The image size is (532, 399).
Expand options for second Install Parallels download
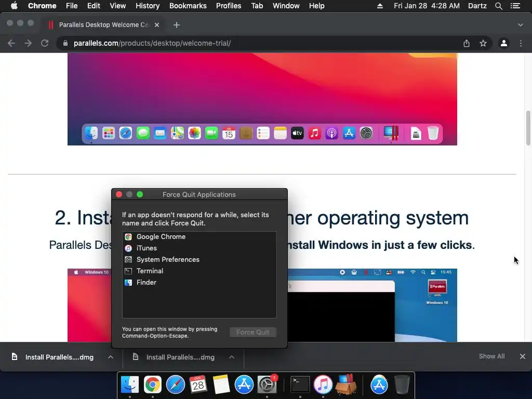pos(232,357)
